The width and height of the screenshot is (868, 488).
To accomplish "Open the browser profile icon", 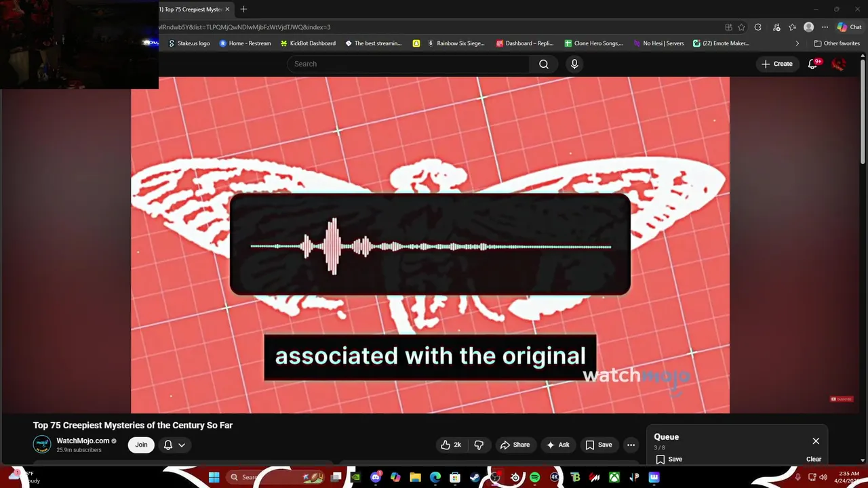I will [x=808, y=27].
